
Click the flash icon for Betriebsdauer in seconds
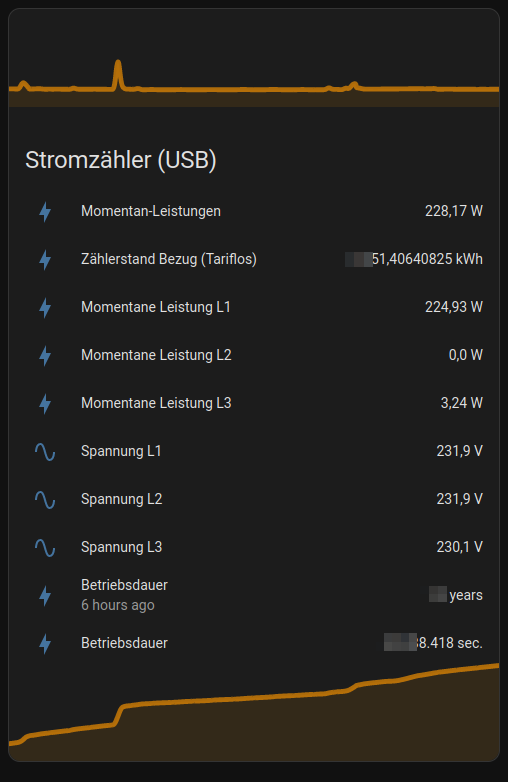click(45, 643)
